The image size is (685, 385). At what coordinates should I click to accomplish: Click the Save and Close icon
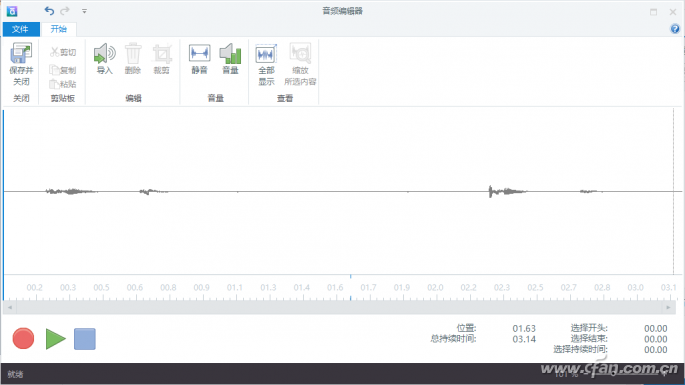coord(21,53)
